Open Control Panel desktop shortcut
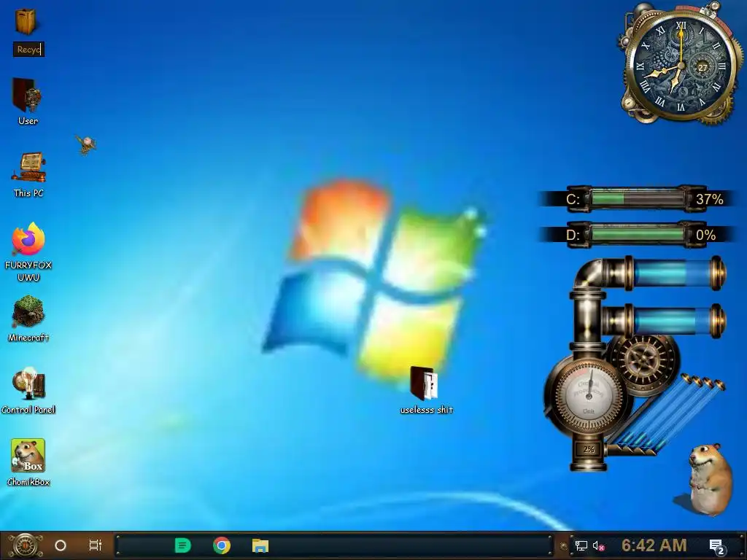The height and width of the screenshot is (560, 747). pyautogui.click(x=28, y=383)
